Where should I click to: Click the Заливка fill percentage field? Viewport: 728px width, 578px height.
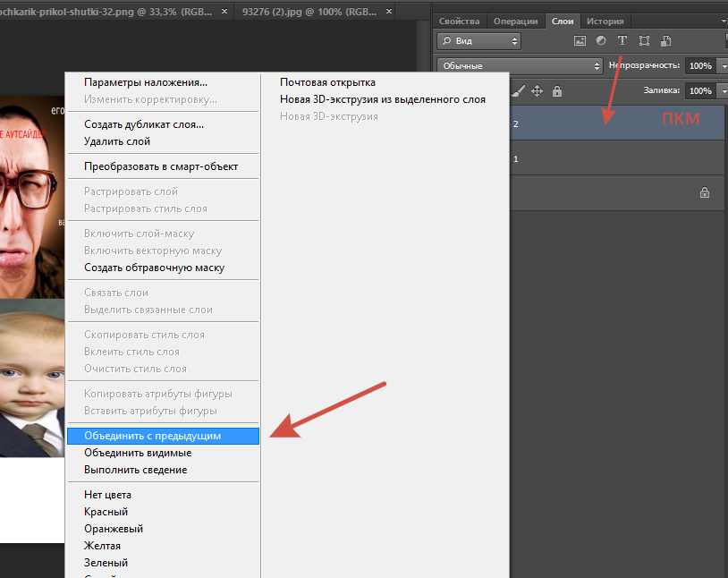[x=699, y=90]
